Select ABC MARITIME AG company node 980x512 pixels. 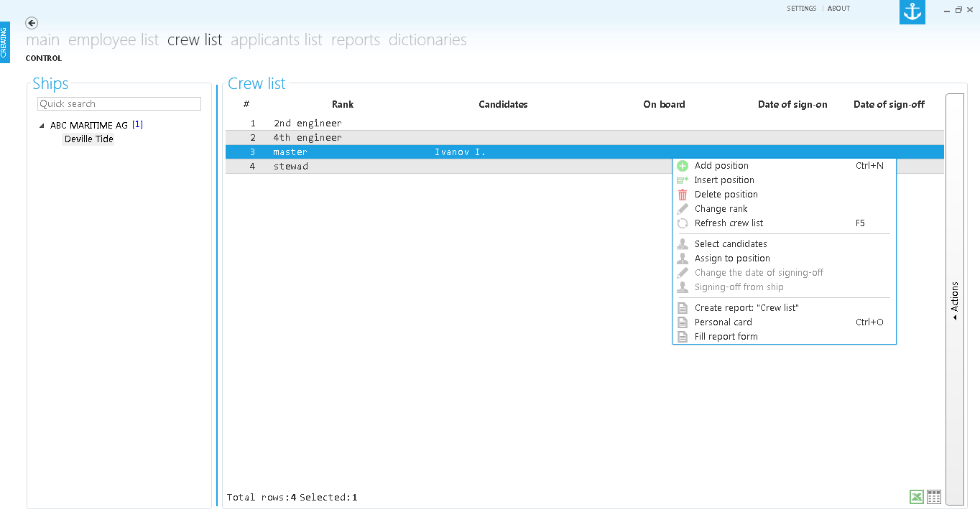coord(89,126)
